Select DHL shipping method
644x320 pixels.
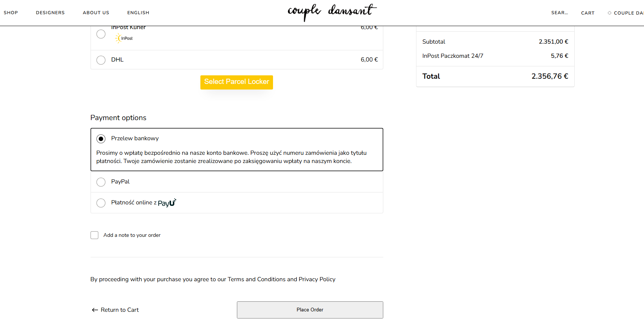point(101,60)
